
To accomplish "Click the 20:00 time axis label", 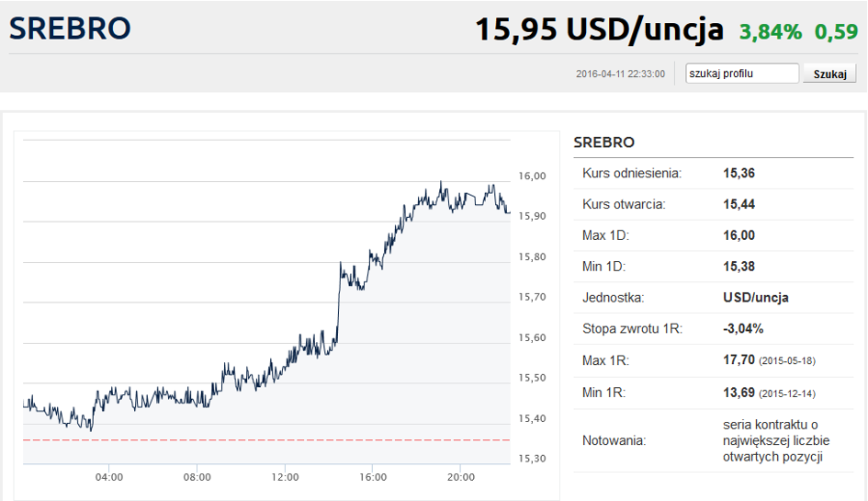I will click(460, 477).
